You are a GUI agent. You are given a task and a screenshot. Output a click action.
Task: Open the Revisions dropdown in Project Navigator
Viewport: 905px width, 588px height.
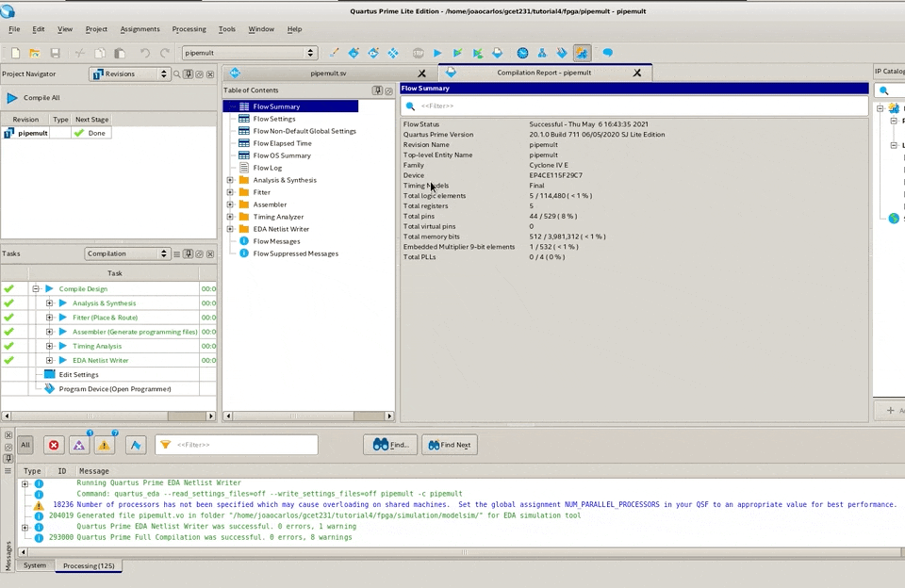coord(129,73)
